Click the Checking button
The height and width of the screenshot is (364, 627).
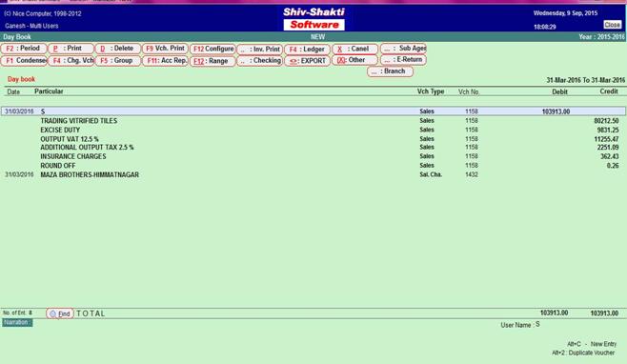[260, 60]
